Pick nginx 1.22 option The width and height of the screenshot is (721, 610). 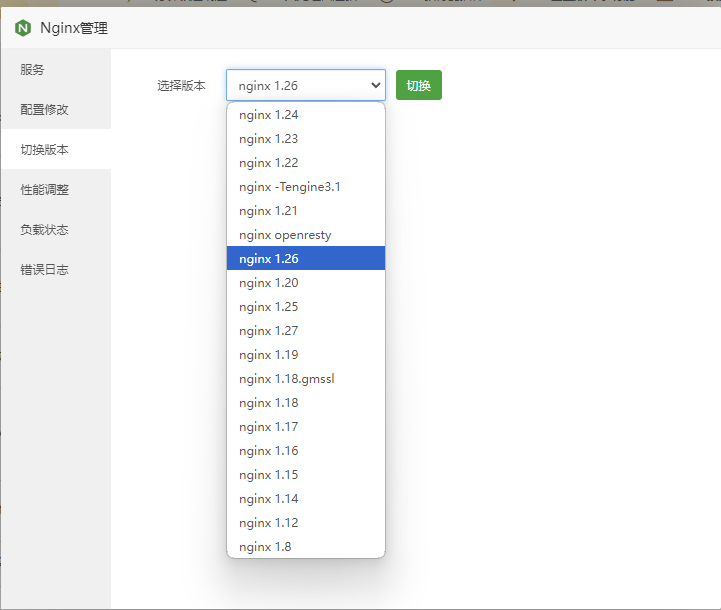click(306, 163)
